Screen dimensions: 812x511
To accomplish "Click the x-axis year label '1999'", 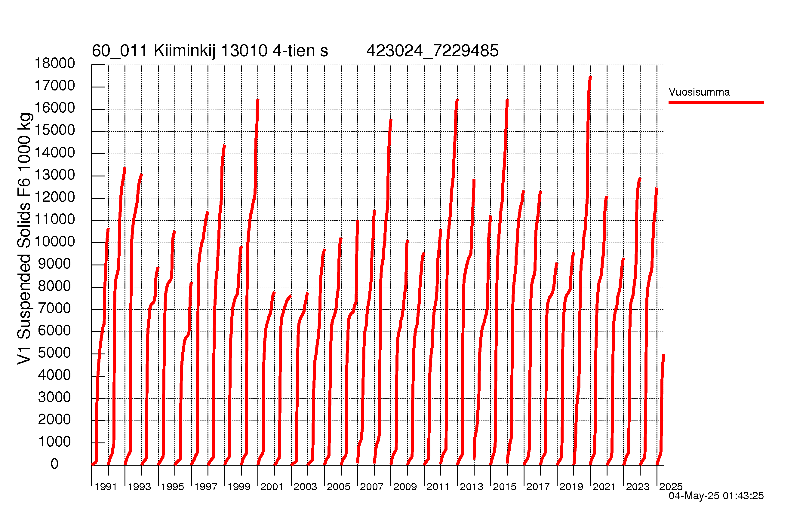I will coord(239,487).
